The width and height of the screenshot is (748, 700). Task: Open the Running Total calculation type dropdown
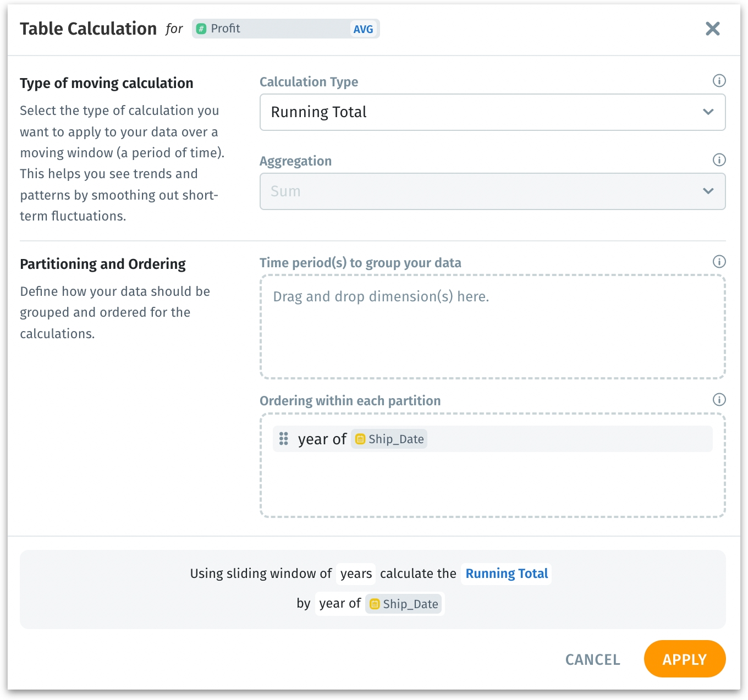[492, 112]
